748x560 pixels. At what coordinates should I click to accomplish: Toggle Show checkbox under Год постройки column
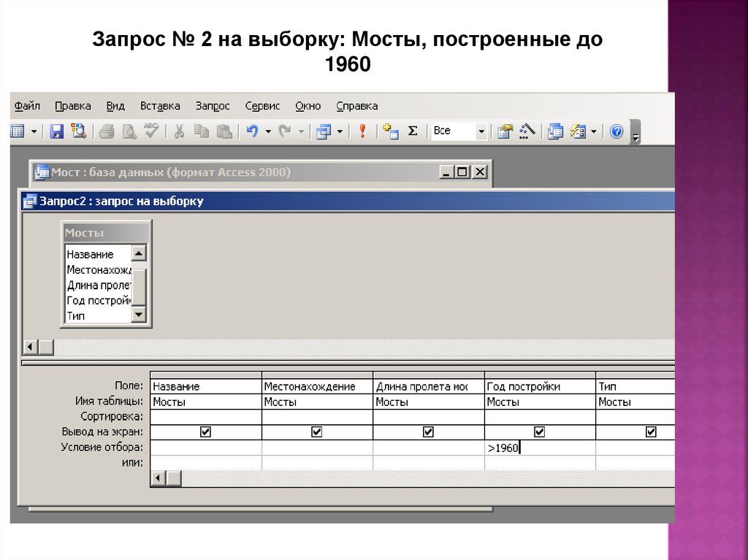tap(539, 432)
